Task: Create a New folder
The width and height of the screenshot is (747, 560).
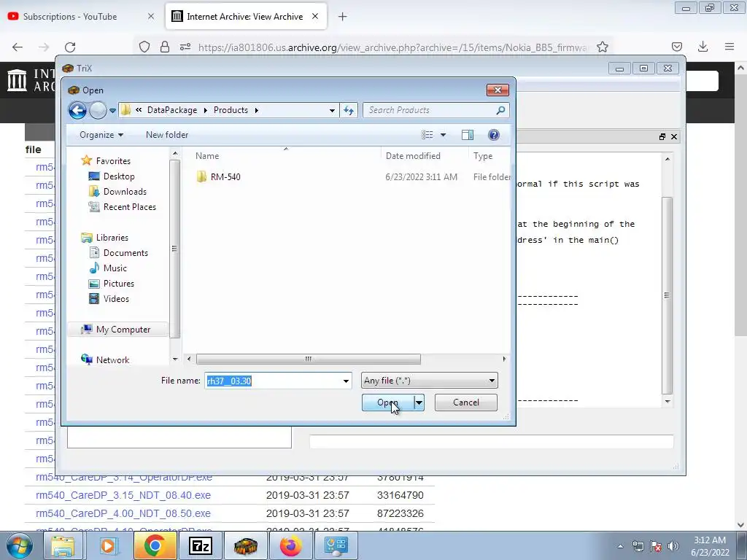Action: pyautogui.click(x=167, y=135)
